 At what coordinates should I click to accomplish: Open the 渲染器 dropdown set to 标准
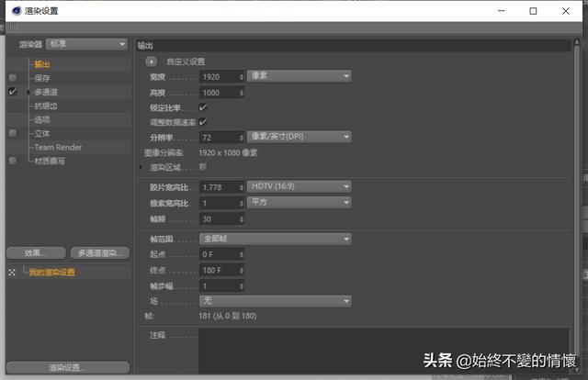tap(87, 44)
